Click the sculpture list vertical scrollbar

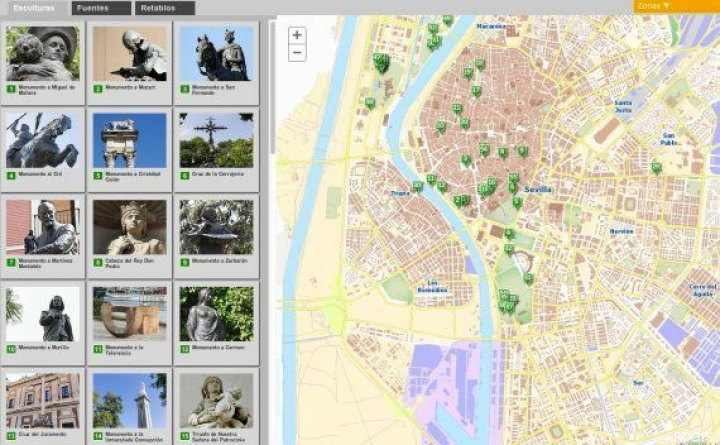pyautogui.click(x=270, y=90)
